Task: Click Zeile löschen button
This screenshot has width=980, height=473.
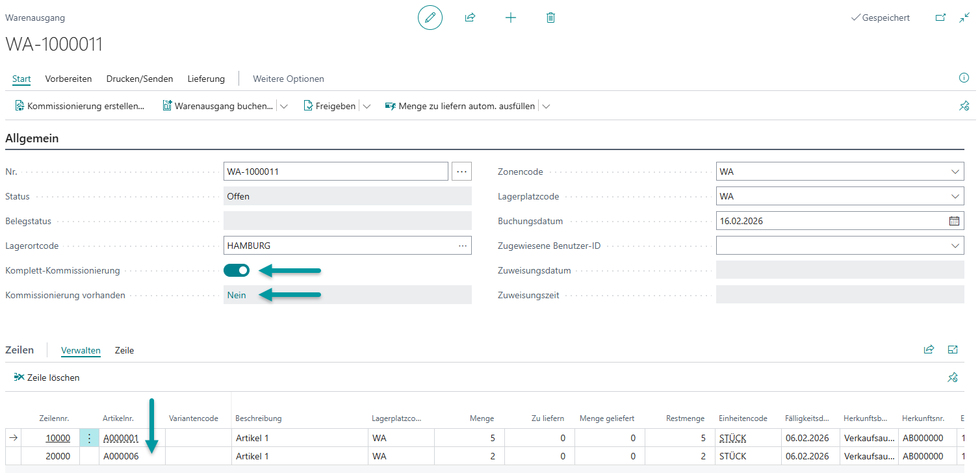Action: [x=47, y=377]
